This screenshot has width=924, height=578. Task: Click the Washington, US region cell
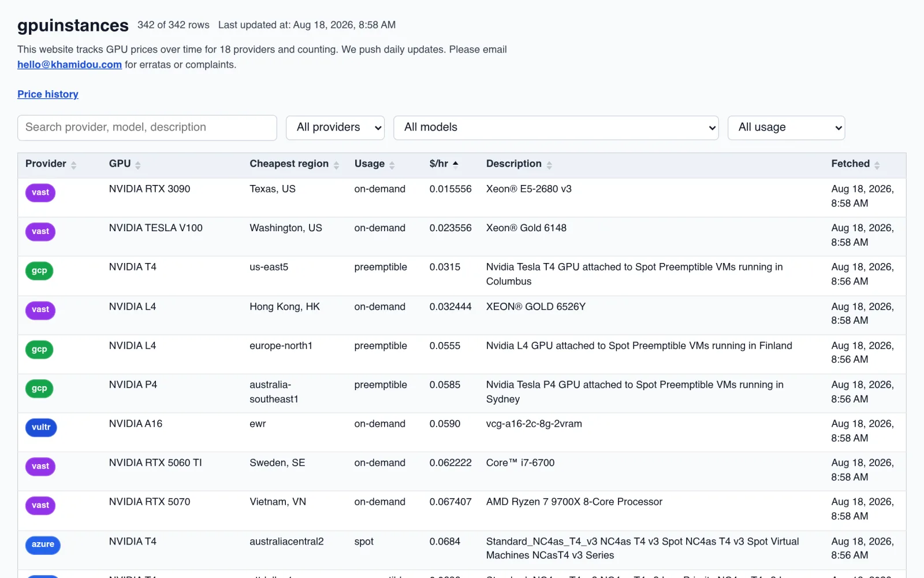286,228
